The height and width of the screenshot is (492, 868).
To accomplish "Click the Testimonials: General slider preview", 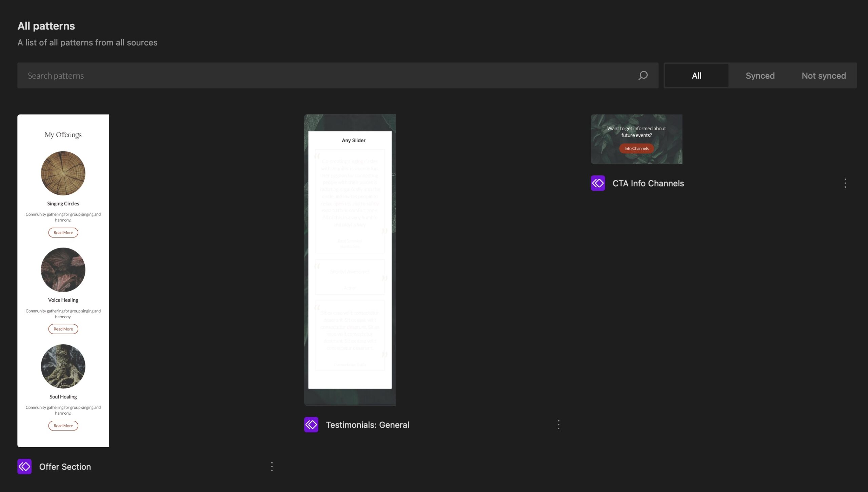I will [x=350, y=260].
